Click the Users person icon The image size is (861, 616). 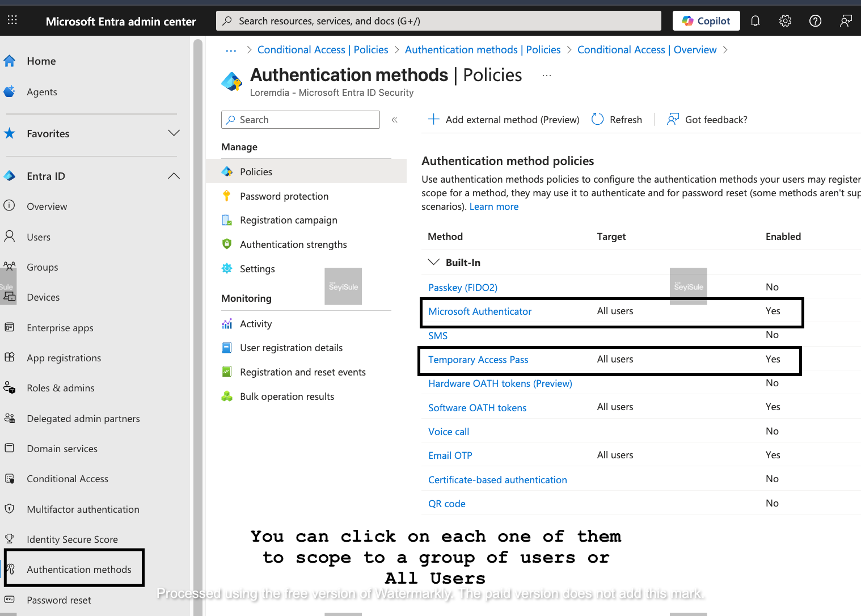tap(10, 237)
